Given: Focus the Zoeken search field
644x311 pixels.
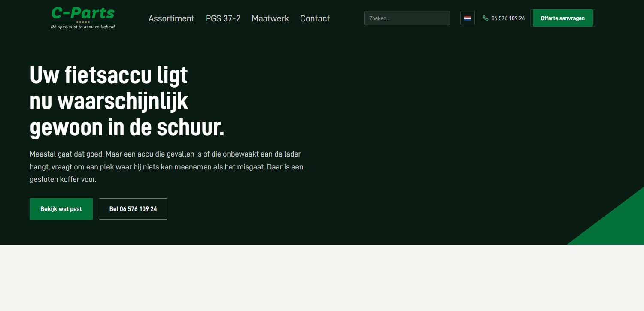Looking at the screenshot, I should pos(407,18).
